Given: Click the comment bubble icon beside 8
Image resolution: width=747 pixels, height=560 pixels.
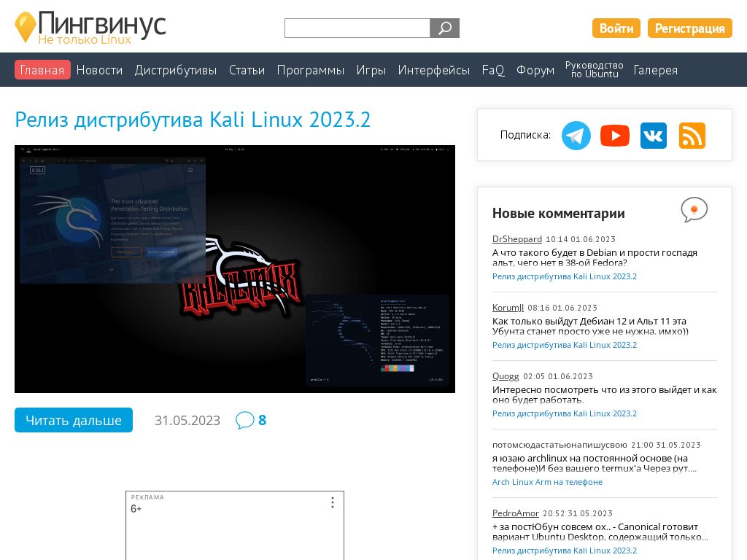Looking at the screenshot, I should point(245,420).
